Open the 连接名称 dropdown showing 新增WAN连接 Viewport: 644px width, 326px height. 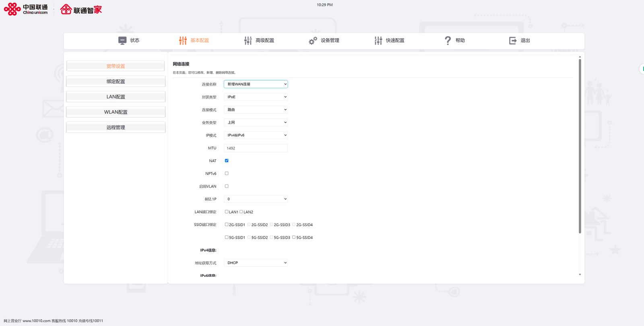pyautogui.click(x=256, y=84)
